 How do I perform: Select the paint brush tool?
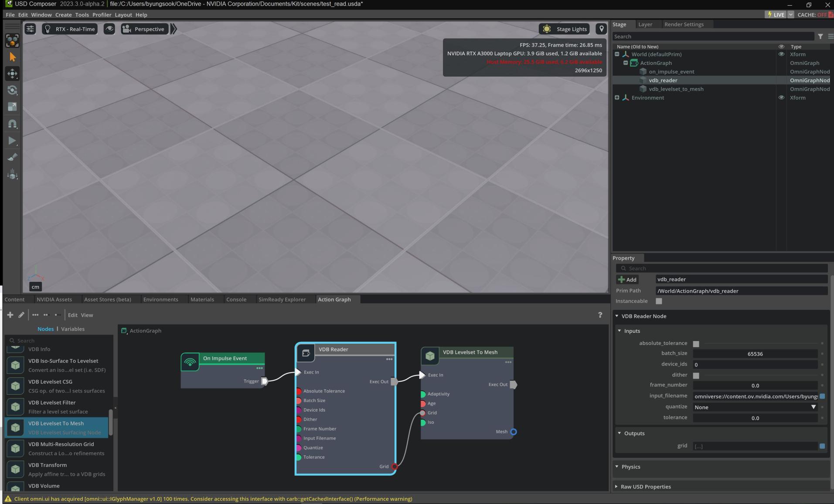coord(12,157)
